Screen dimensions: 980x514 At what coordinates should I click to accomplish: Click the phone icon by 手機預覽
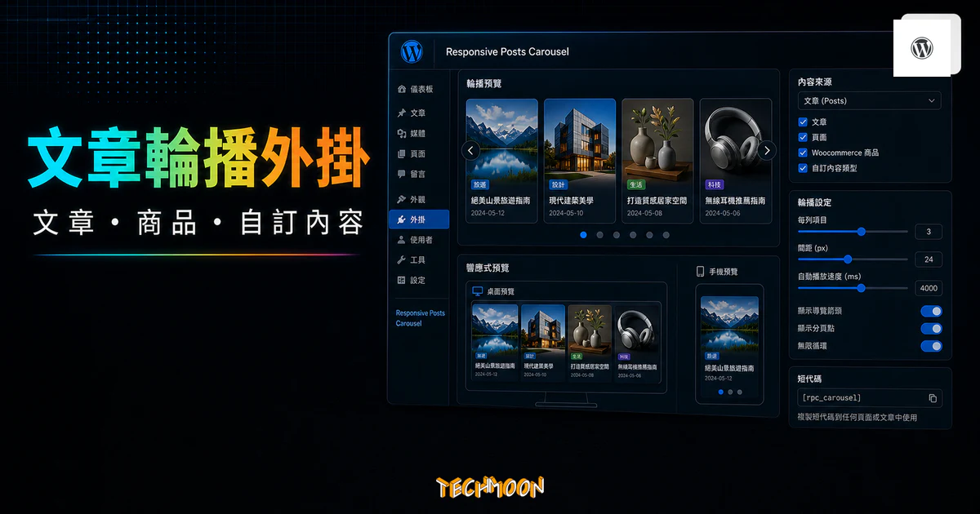[700, 271]
